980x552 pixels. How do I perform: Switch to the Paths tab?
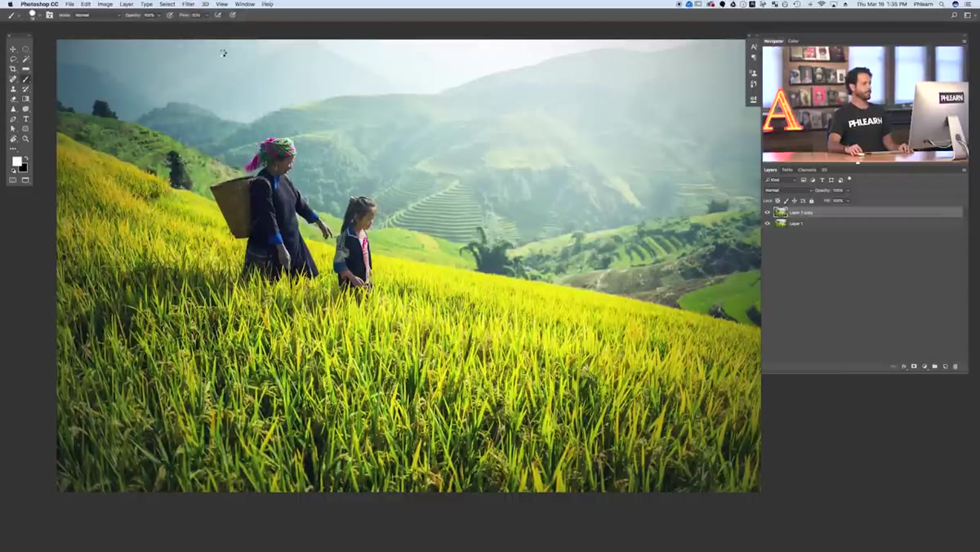point(787,170)
